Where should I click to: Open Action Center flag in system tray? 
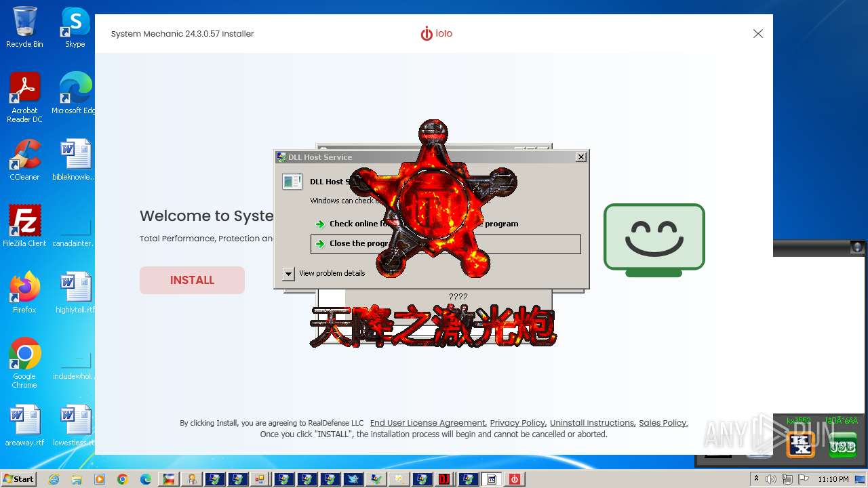coord(804,479)
